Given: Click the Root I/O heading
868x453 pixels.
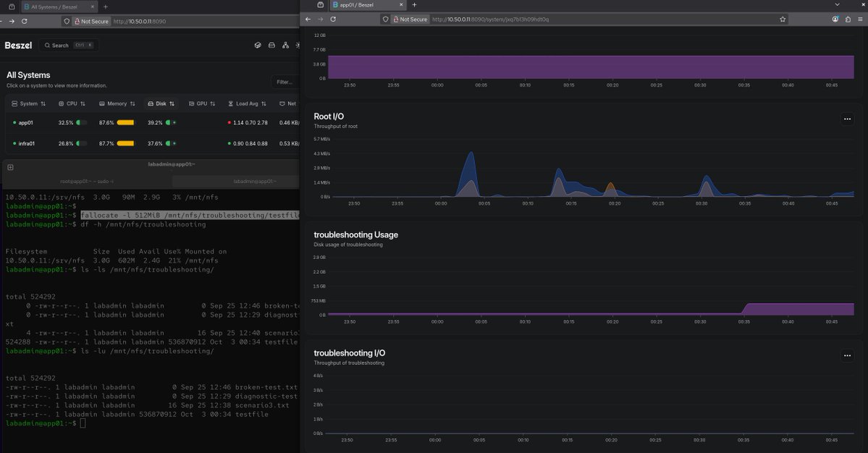Looking at the screenshot, I should coord(328,117).
